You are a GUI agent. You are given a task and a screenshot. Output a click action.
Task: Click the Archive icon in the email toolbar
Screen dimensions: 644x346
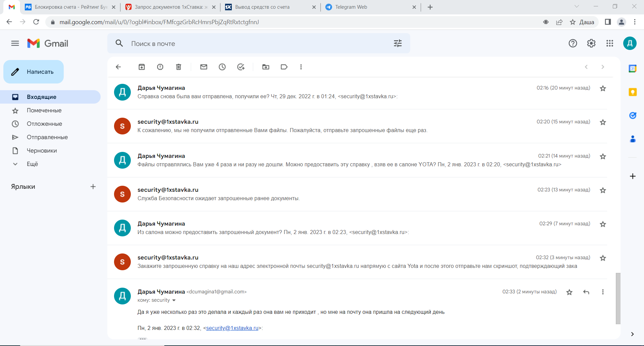142,67
